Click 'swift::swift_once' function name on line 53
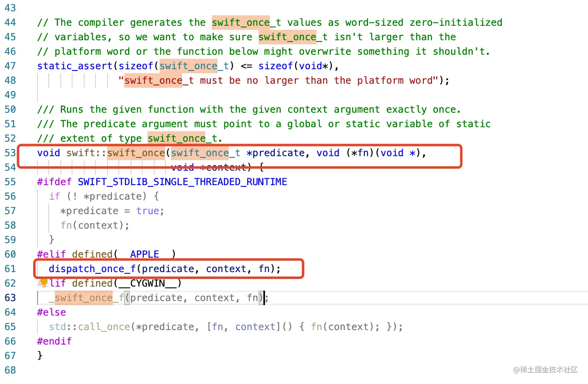The width and height of the screenshot is (588, 384). click(116, 153)
